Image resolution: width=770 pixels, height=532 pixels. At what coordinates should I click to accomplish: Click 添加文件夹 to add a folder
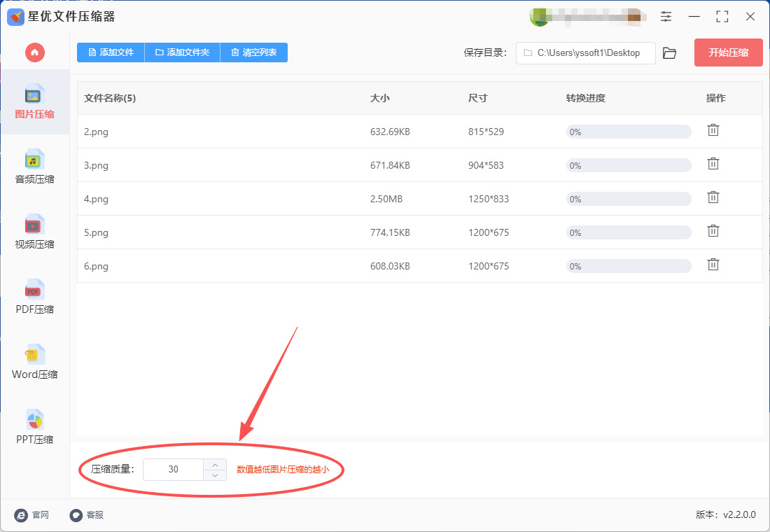click(183, 52)
